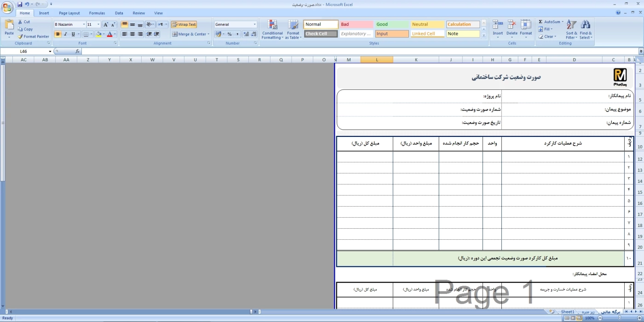The image size is (644, 322).
Task: Apply yellow Fill Color bucket
Action: click(x=98, y=34)
